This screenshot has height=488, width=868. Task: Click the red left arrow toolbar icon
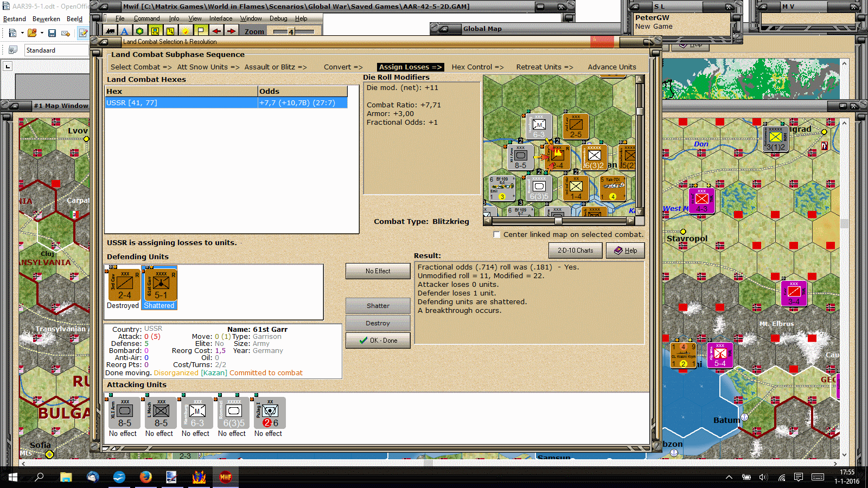[216, 31]
